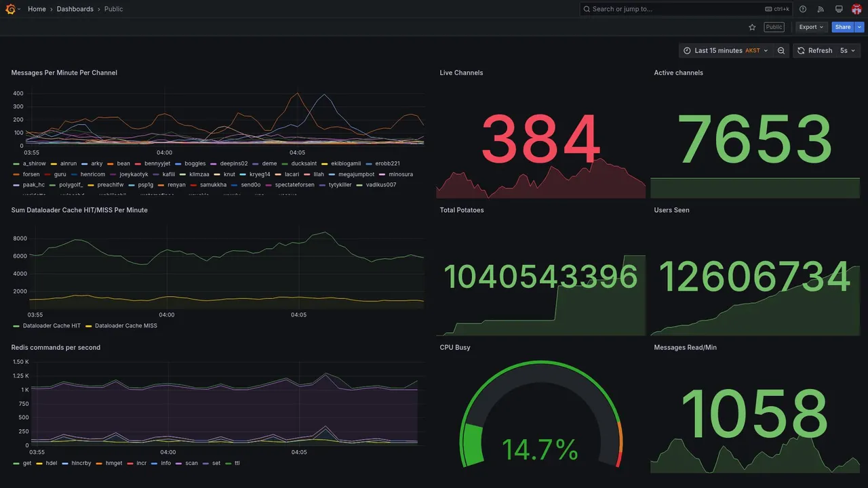Open the user profile avatar
The image size is (868, 488).
pyautogui.click(x=856, y=9)
